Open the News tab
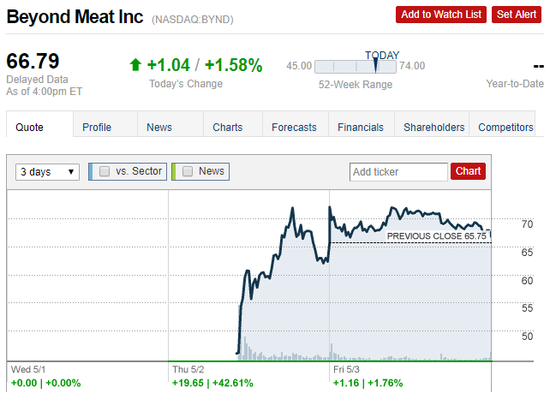550x411 pixels. pyautogui.click(x=159, y=127)
